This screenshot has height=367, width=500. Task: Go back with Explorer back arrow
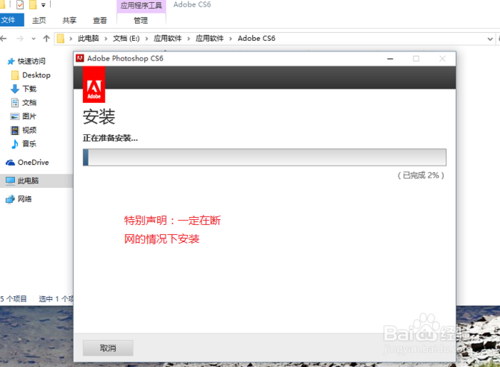point(4,39)
